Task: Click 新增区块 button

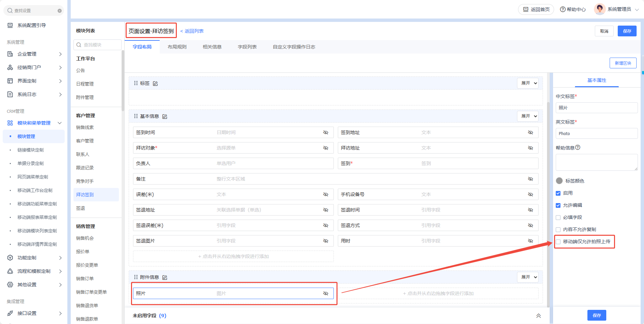Action: (622, 63)
